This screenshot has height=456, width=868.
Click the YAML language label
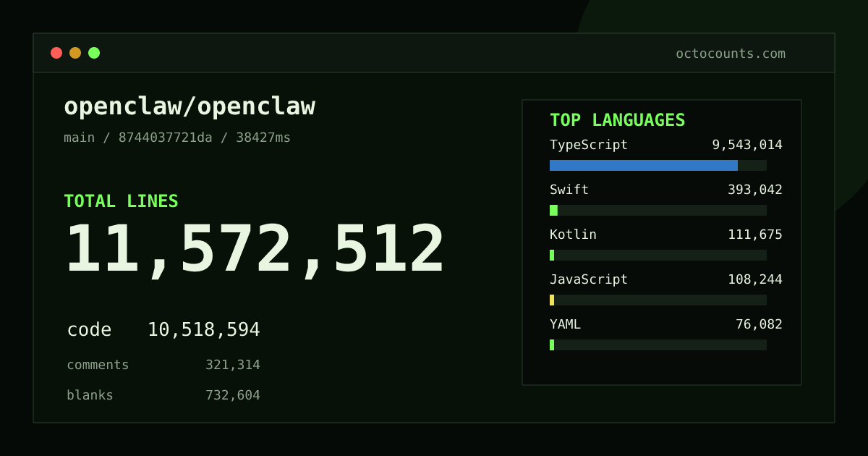(x=565, y=324)
